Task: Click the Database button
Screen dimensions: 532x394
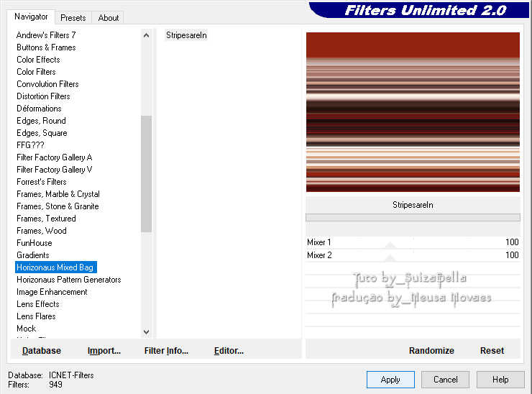Action: pos(42,351)
